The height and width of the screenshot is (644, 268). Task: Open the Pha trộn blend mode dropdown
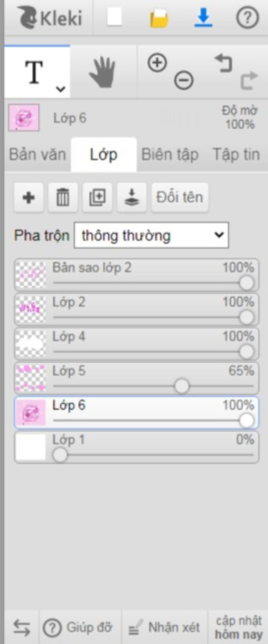pyautogui.click(x=151, y=235)
